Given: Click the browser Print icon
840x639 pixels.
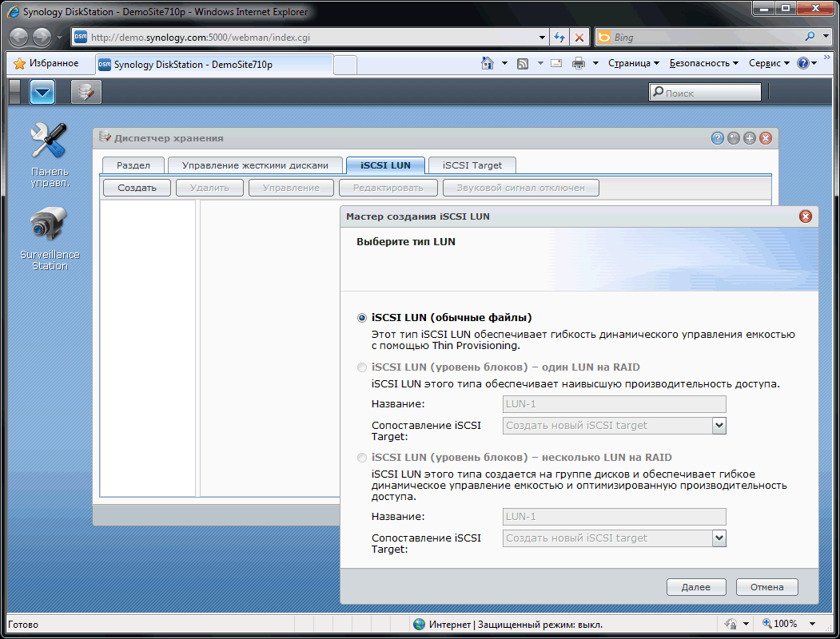Looking at the screenshot, I should tap(578, 64).
